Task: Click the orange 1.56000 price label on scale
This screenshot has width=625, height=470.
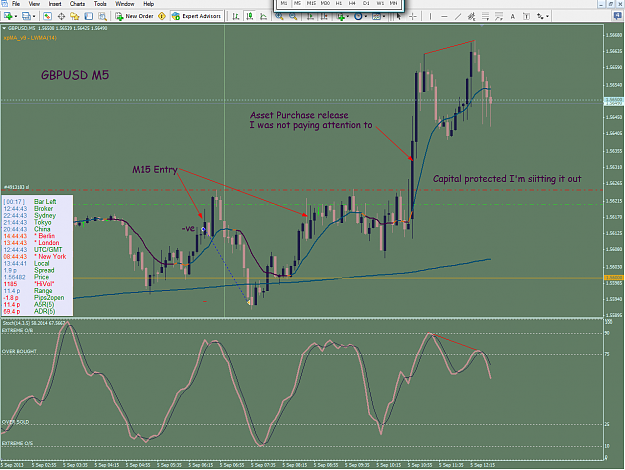Action: 614,277
